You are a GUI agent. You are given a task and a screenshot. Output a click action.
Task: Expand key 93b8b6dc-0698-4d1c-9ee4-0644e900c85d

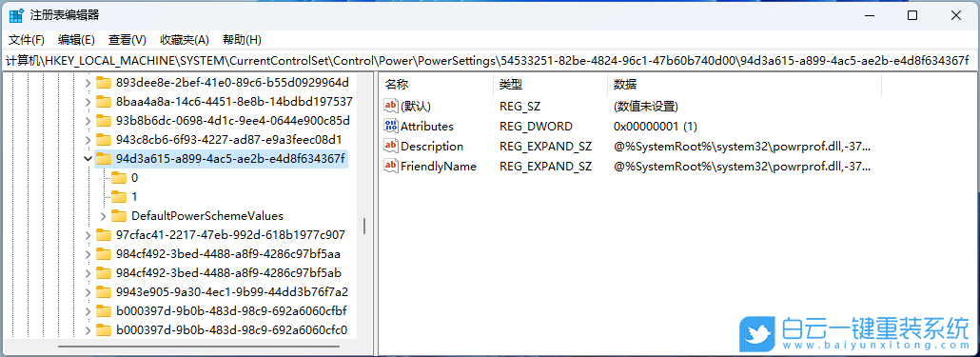[x=88, y=121]
